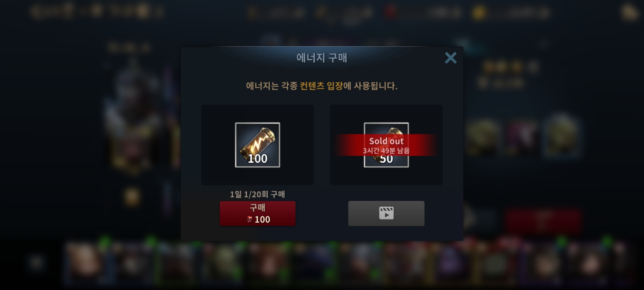Close the 에너지 구매 dialog
This screenshot has width=644, height=290.
[451, 58]
